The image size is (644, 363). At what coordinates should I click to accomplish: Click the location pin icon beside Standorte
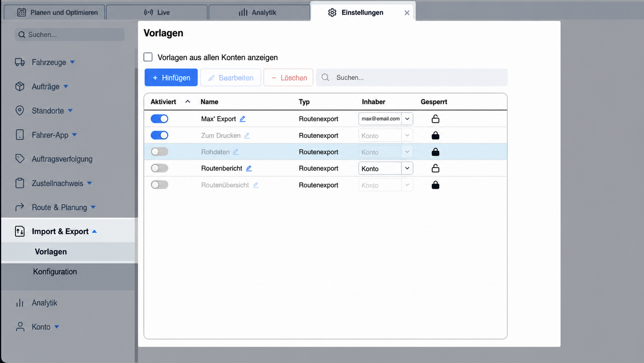click(20, 111)
